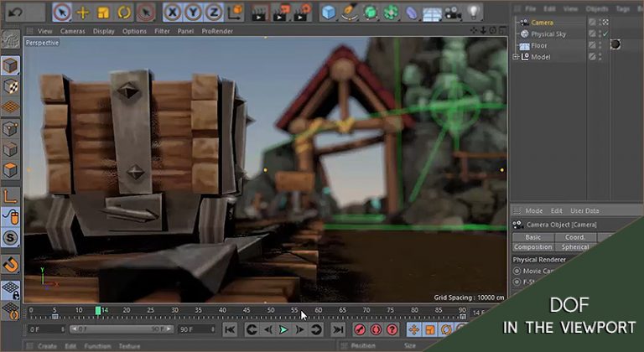Select the Workplane mode grid icon
The height and width of the screenshot is (352, 644).
[x=10, y=106]
